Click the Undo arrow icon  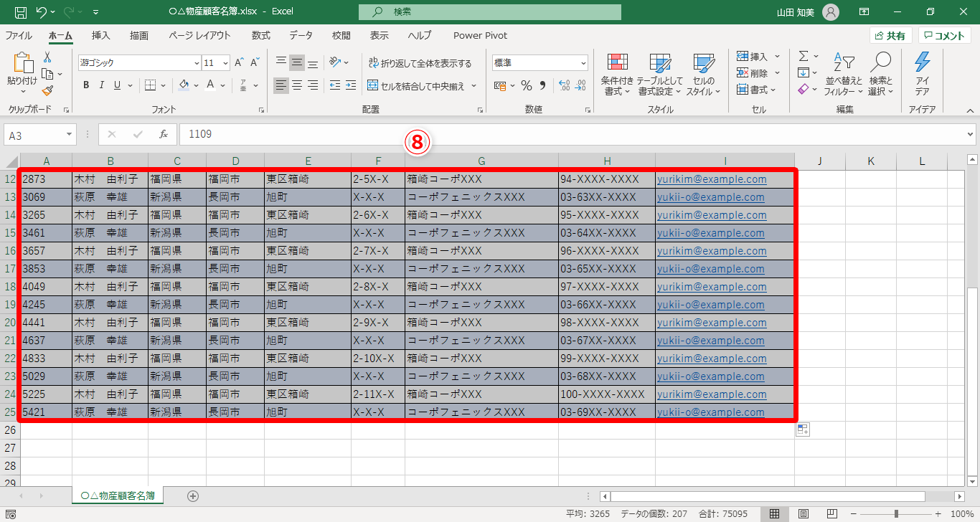click(41, 12)
